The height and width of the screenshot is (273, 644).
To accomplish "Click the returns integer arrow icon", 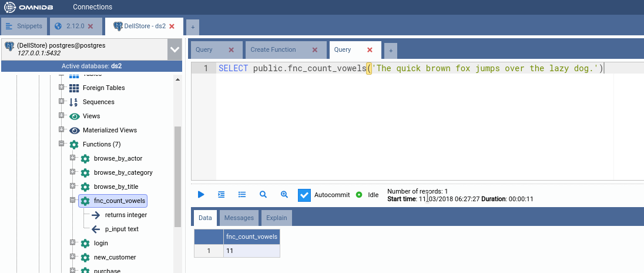I will [x=96, y=215].
